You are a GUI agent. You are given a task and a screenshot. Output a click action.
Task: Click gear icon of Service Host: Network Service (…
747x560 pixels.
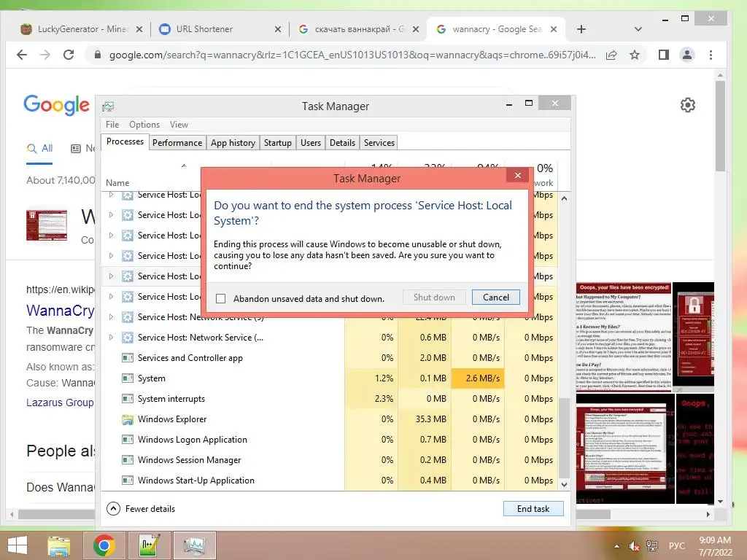(x=127, y=338)
